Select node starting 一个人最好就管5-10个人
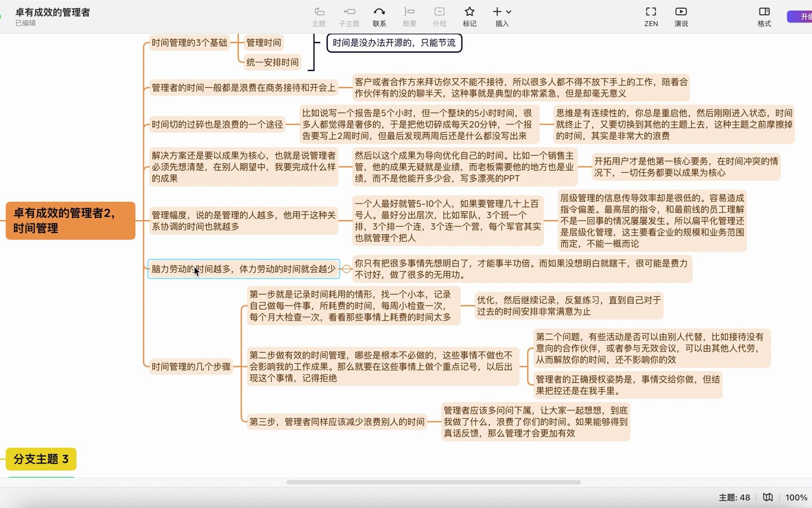 point(448,221)
